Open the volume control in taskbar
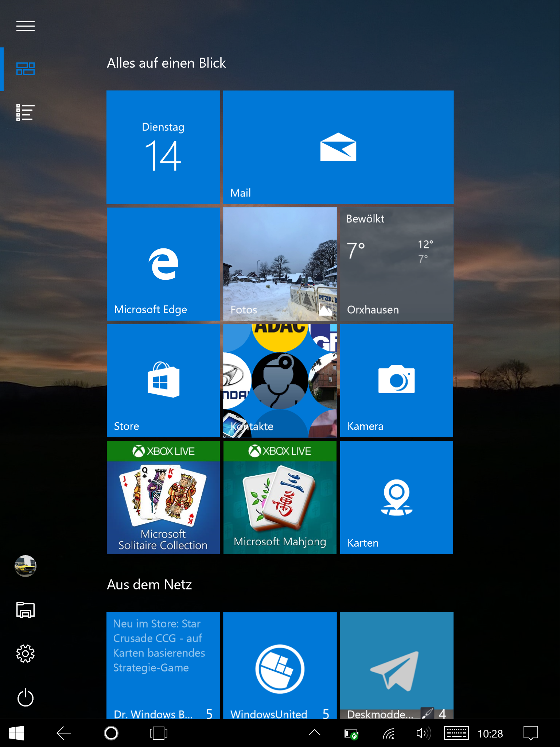 tap(423, 733)
